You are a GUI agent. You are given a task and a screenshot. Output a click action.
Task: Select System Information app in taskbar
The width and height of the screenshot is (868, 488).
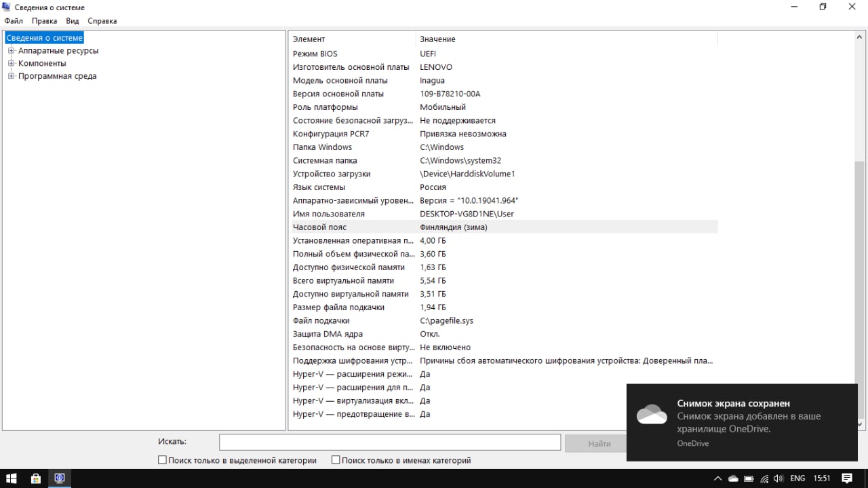[x=60, y=478]
